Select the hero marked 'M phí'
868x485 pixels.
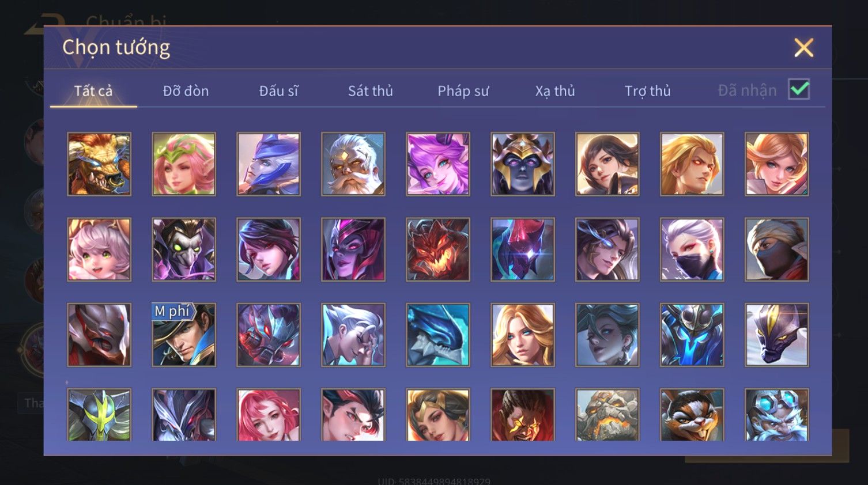pyautogui.click(x=184, y=335)
